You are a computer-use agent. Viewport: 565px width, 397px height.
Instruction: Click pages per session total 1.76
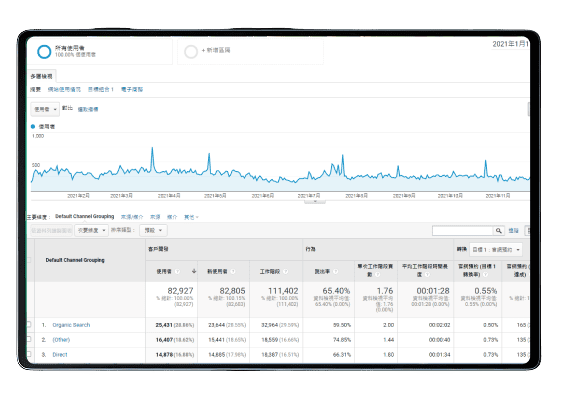point(385,291)
